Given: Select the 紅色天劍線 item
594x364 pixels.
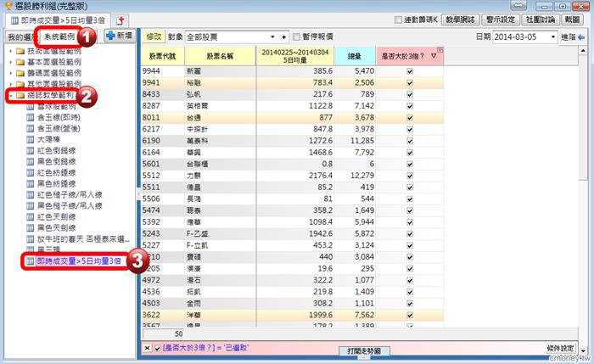Looking at the screenshot, I should pyautogui.click(x=57, y=216).
